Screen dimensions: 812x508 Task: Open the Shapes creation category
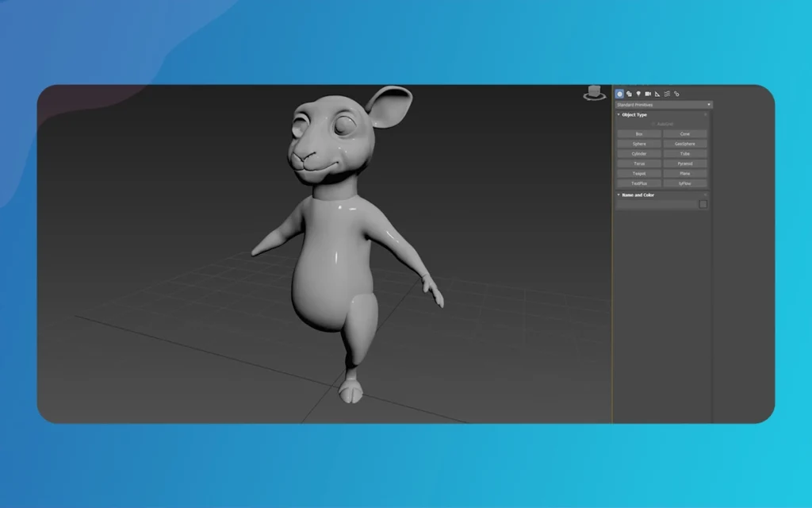pyautogui.click(x=628, y=93)
